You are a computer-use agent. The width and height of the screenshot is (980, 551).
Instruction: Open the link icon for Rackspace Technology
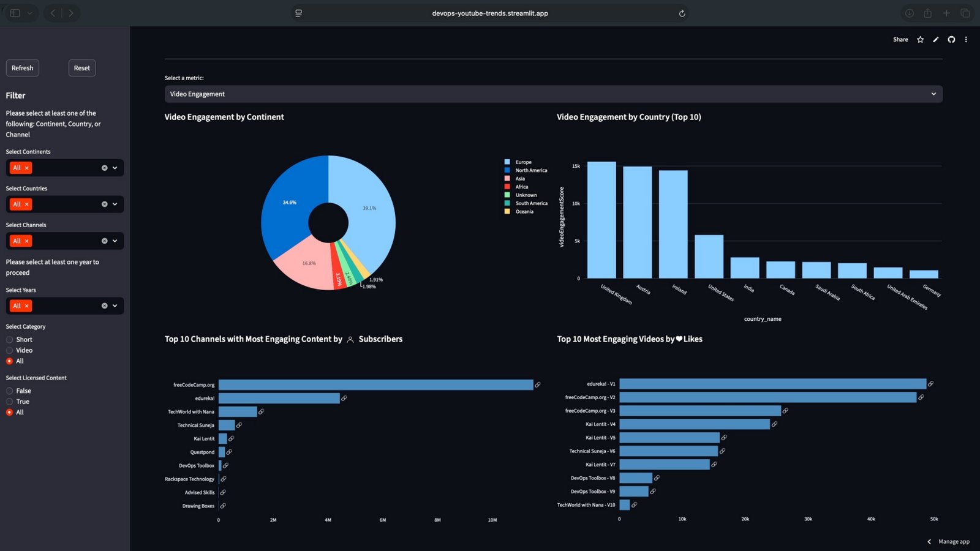[224, 479]
